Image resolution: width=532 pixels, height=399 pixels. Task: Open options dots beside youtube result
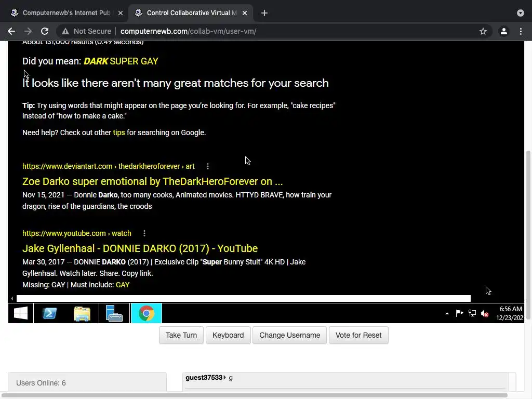(x=144, y=233)
